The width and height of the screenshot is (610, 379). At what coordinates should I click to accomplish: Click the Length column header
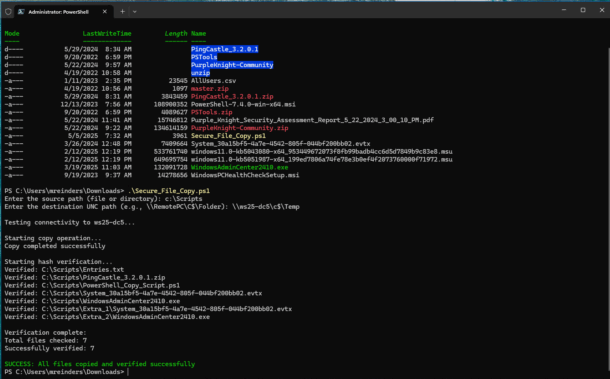pos(176,33)
